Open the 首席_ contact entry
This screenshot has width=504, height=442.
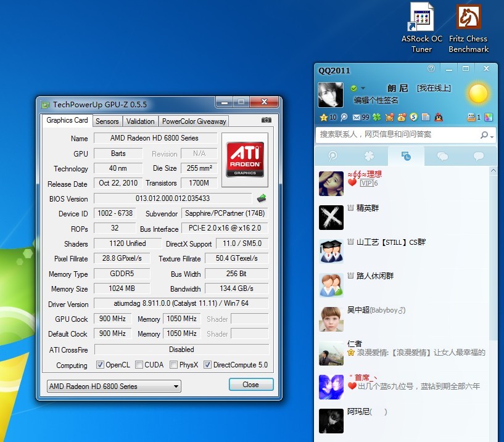click(x=402, y=387)
